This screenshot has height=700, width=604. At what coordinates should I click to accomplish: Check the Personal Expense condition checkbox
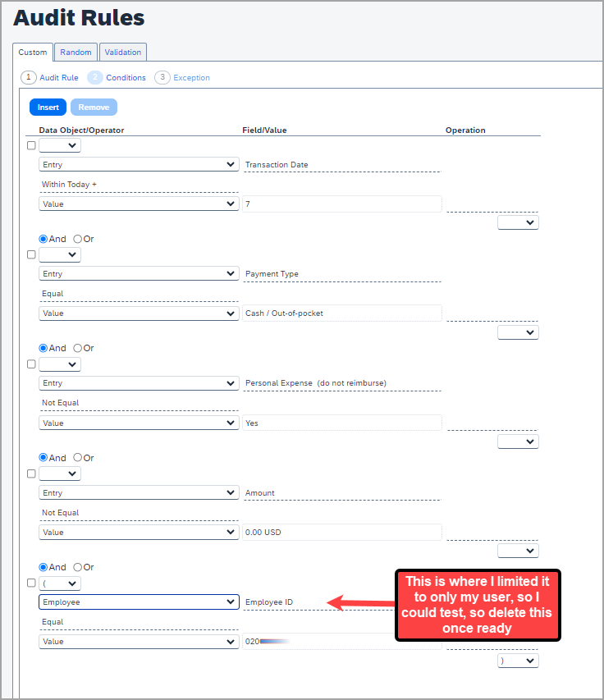click(31, 364)
